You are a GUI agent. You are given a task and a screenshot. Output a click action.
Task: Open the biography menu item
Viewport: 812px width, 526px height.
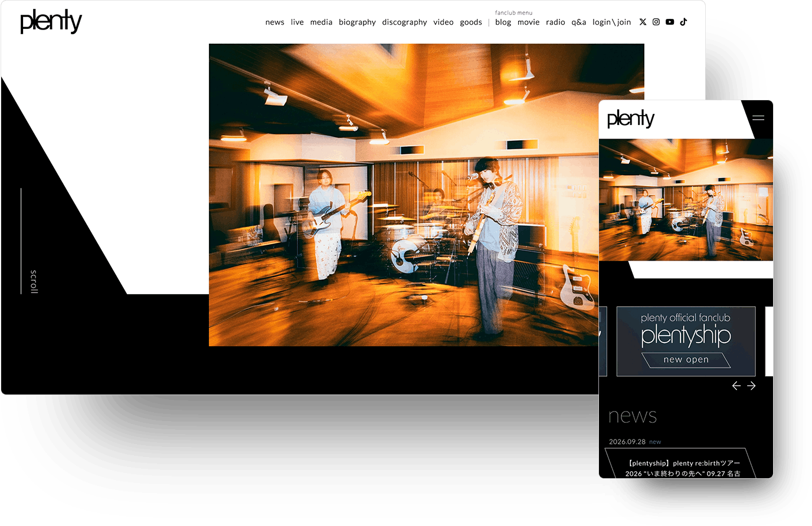[x=357, y=22]
